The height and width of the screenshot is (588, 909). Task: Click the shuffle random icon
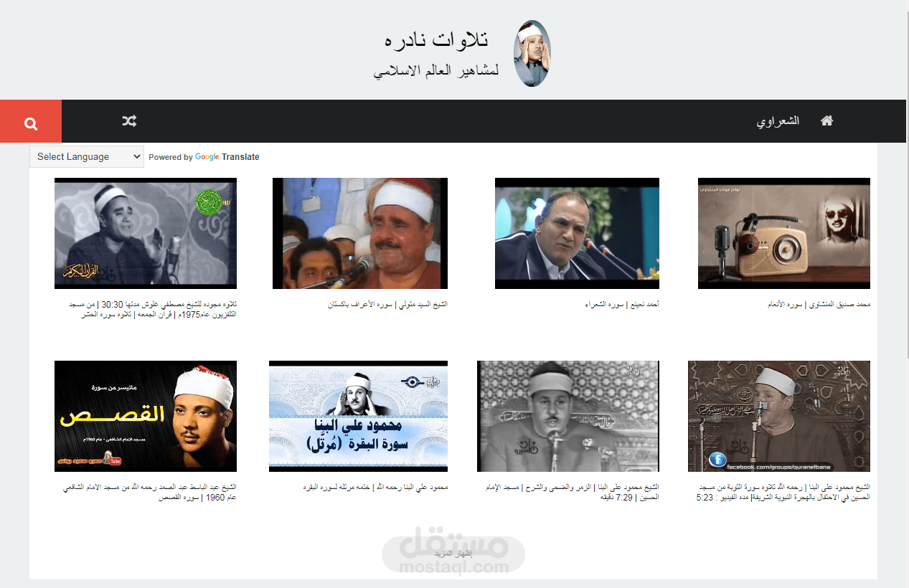129,120
